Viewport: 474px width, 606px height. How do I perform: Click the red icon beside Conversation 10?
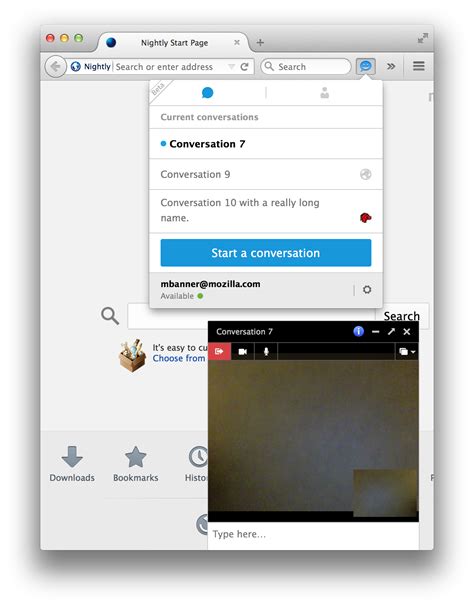pyautogui.click(x=365, y=218)
